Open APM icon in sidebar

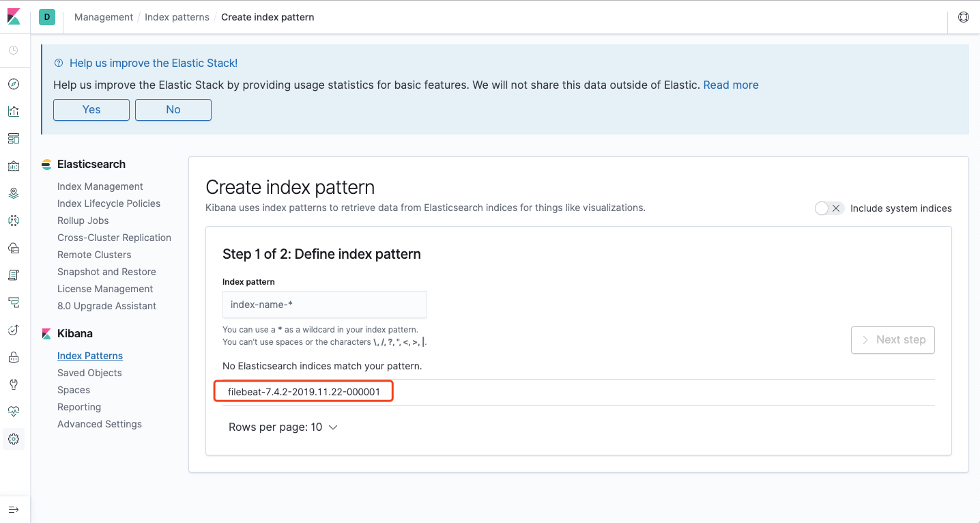14,302
